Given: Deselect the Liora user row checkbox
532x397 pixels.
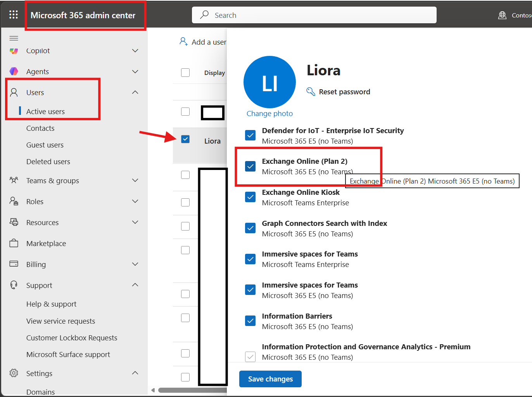Looking at the screenshot, I should [x=185, y=139].
